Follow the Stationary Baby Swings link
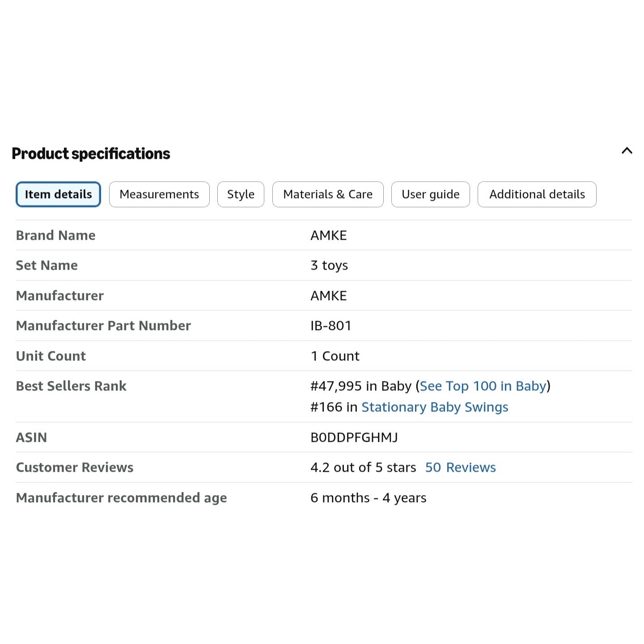This screenshot has height=644, width=644. click(435, 407)
